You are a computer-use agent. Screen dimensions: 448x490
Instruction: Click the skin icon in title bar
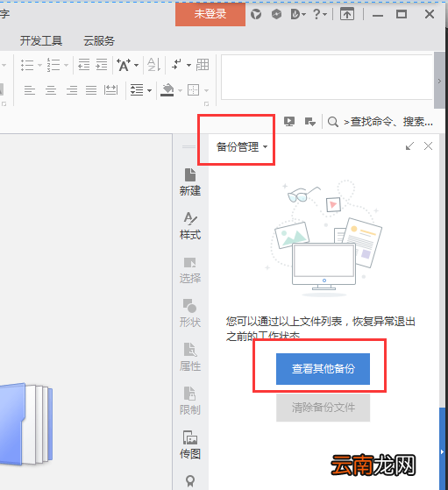256,14
